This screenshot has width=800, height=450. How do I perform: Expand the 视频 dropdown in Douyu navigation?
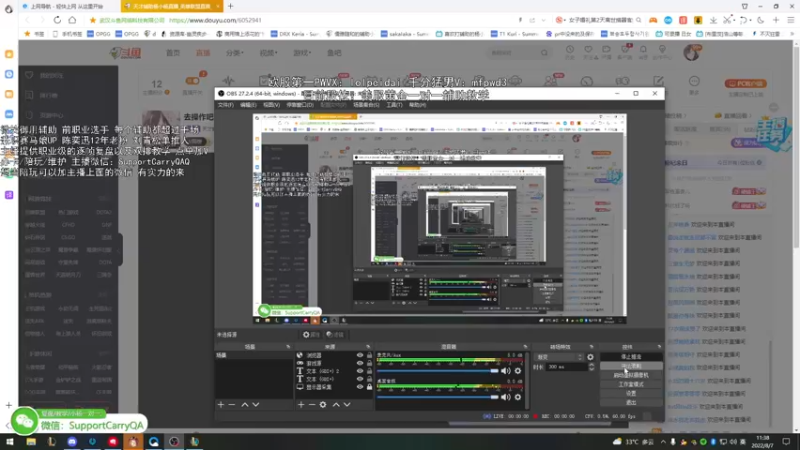(268, 53)
